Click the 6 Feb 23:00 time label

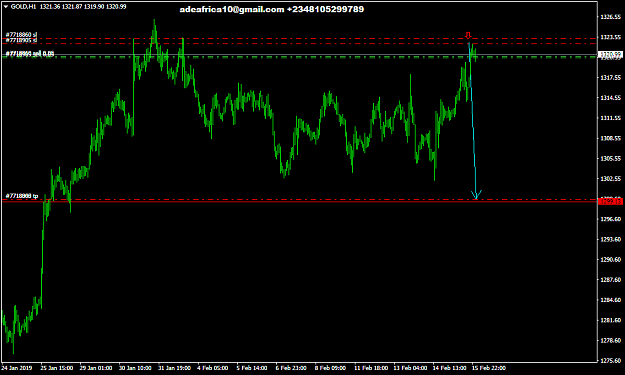[x=291, y=368]
